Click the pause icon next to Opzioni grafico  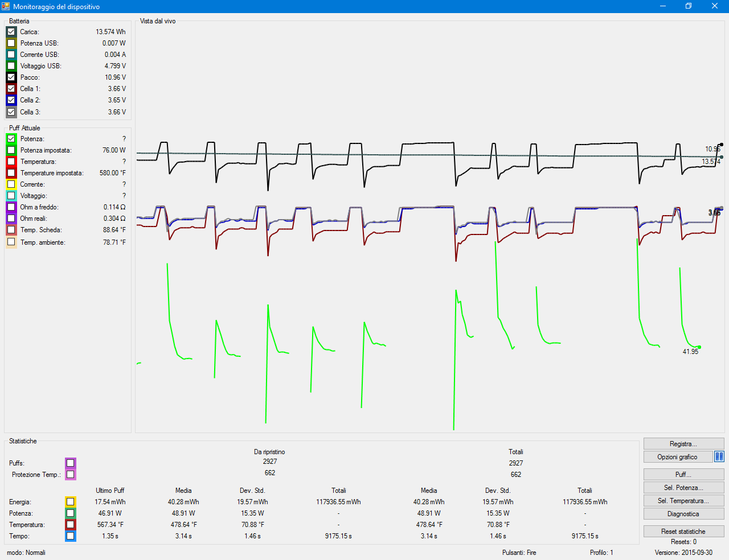point(719,456)
